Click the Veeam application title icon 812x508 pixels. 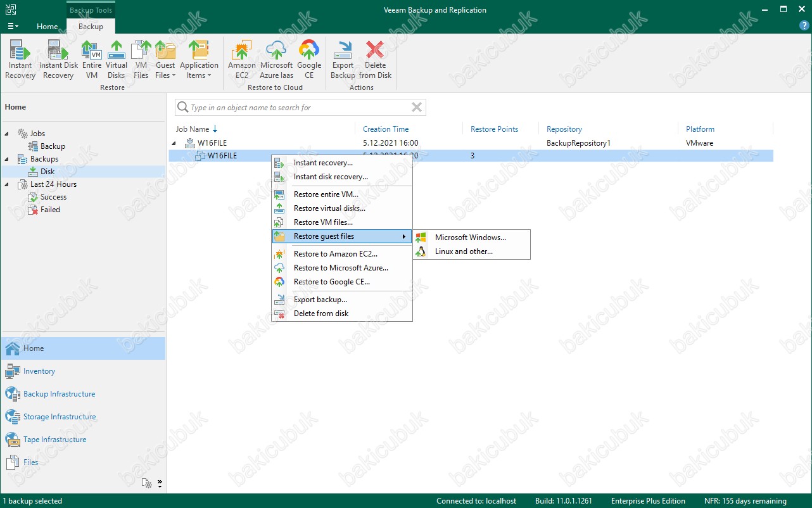point(11,10)
